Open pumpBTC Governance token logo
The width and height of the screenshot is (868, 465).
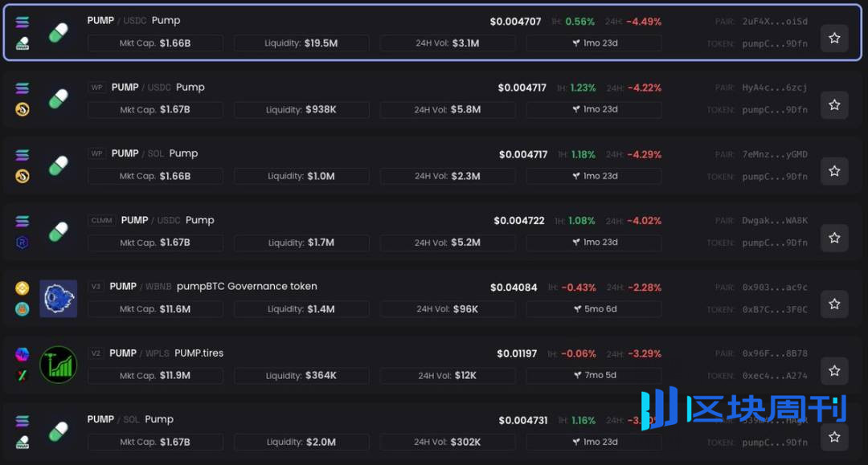point(58,299)
